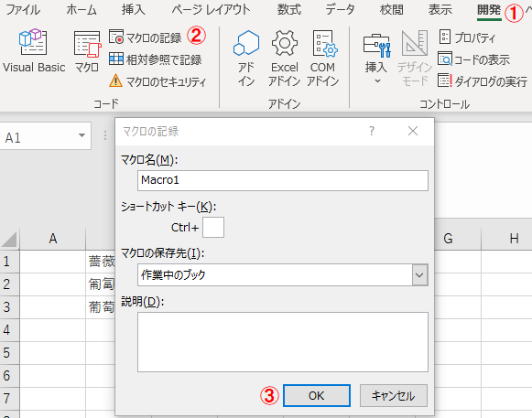Screen dimensions: 532x418
Task: Select row 2 header
Action: pyautogui.click(x=9, y=284)
